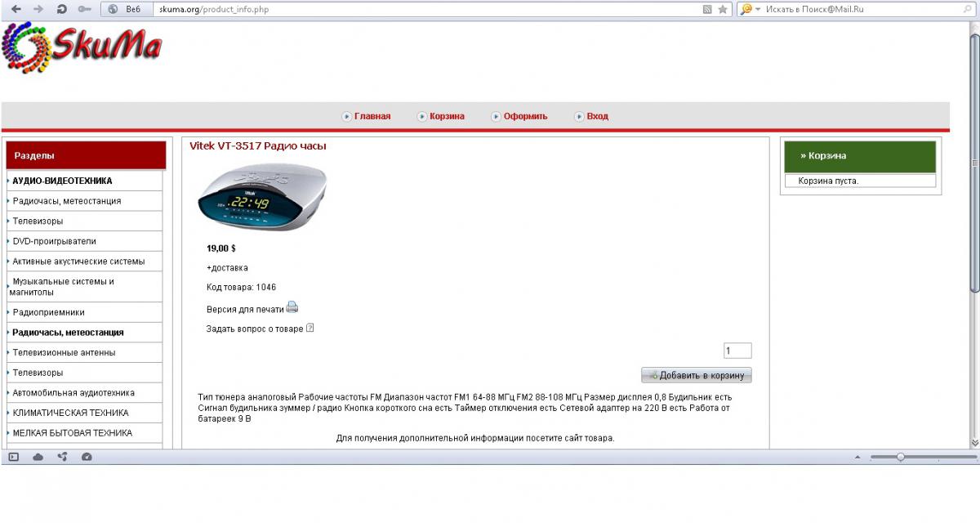The width and height of the screenshot is (980, 523).
Task: Open the Web site info badge
Action: click(x=125, y=10)
